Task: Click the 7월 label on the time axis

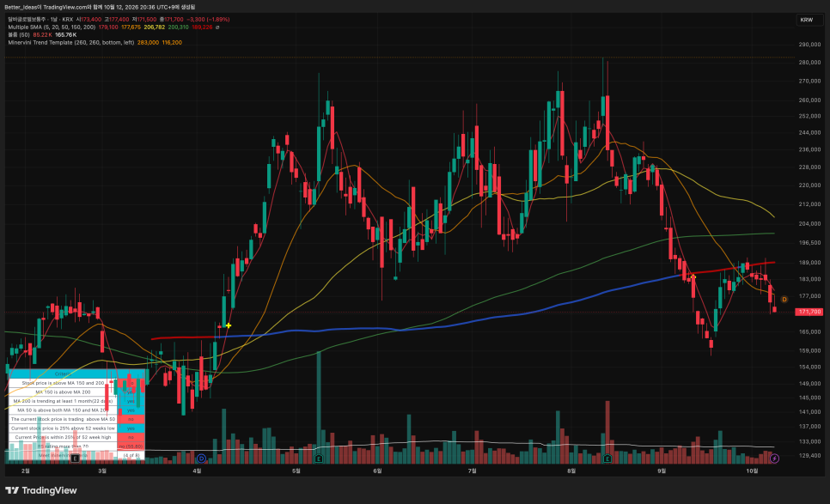Action: point(473,471)
